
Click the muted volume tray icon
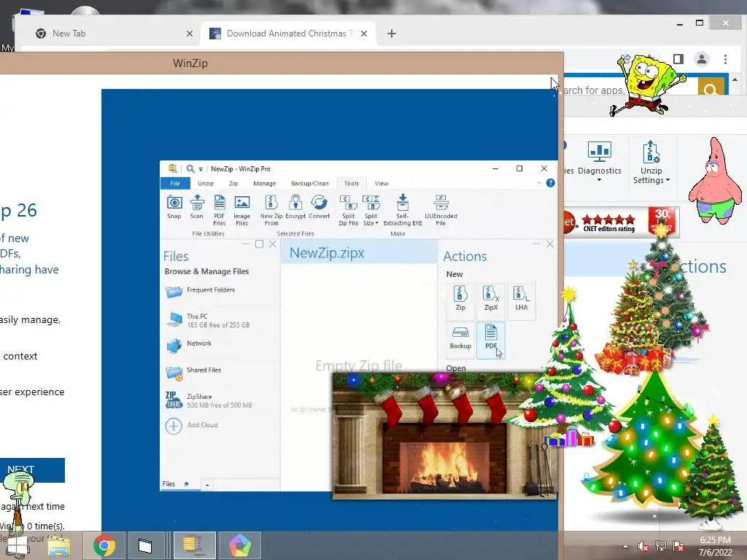[642, 546]
